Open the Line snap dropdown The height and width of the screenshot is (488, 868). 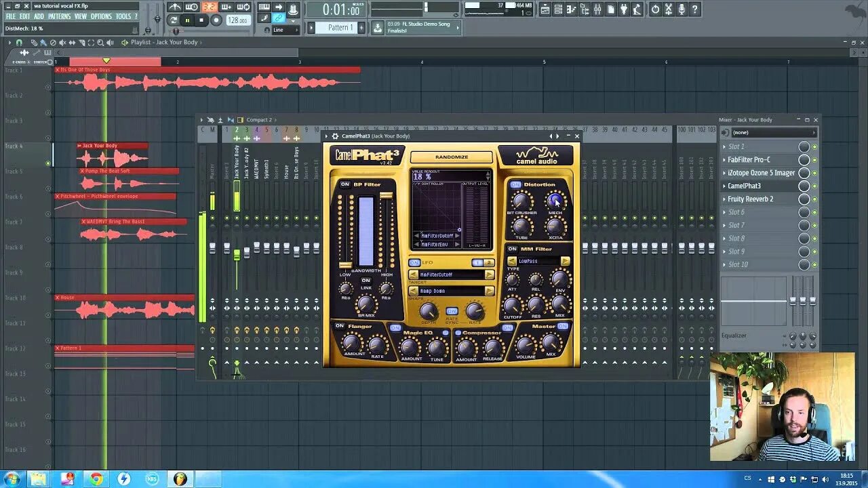click(285, 30)
